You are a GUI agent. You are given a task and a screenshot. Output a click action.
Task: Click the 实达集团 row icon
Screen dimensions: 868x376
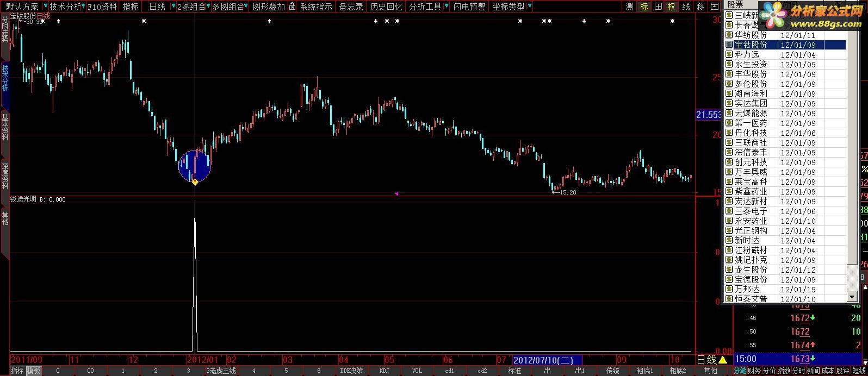tap(729, 104)
